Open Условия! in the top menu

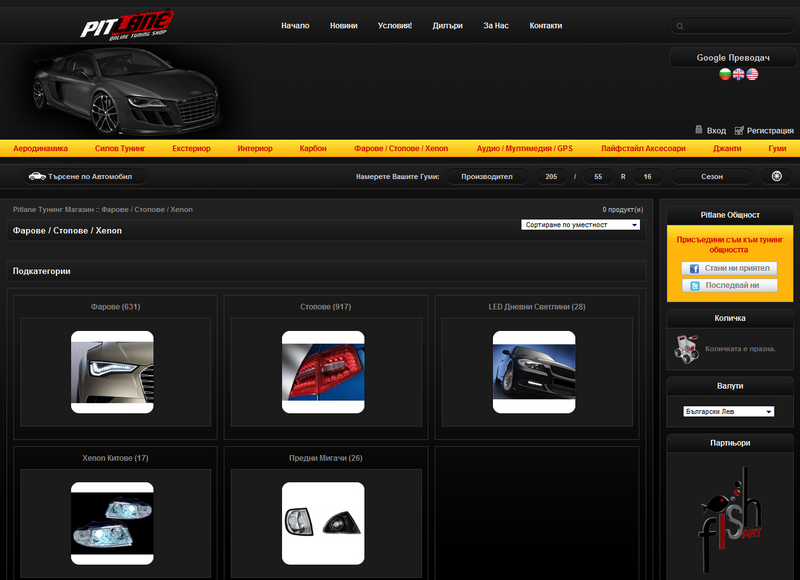point(395,26)
